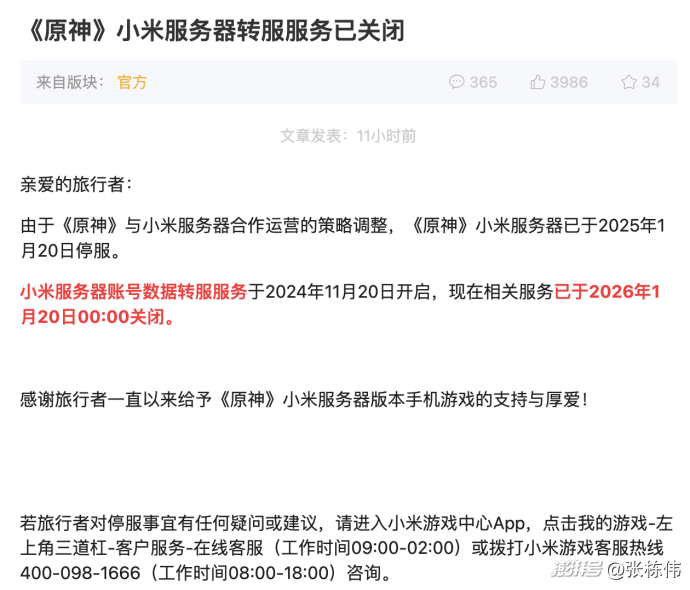Click the text 在线客服 working hours
Screen dimensions: 690x590
click(x=327, y=548)
